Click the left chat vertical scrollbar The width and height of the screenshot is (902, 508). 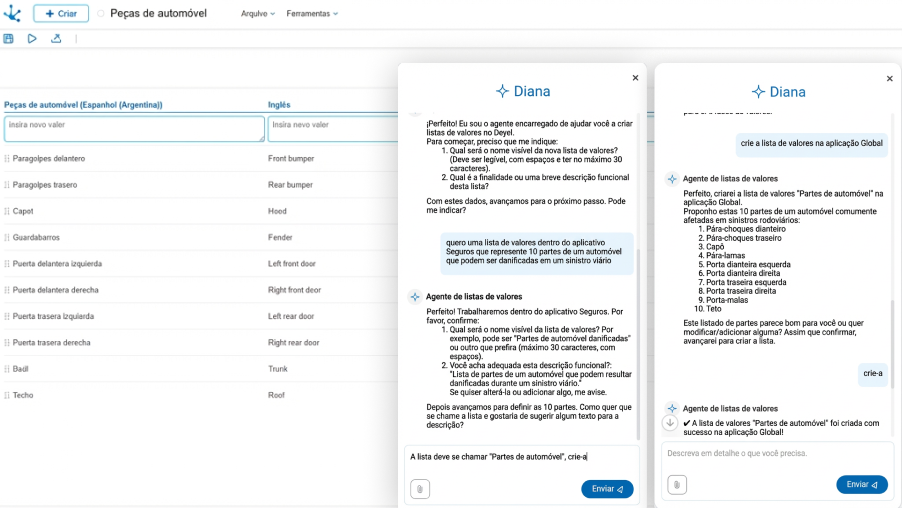(637, 300)
